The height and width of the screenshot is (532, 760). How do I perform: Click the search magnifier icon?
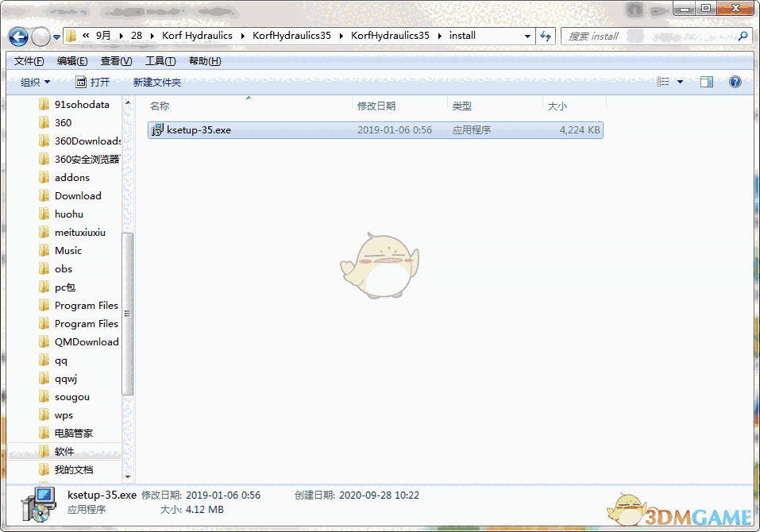click(743, 36)
